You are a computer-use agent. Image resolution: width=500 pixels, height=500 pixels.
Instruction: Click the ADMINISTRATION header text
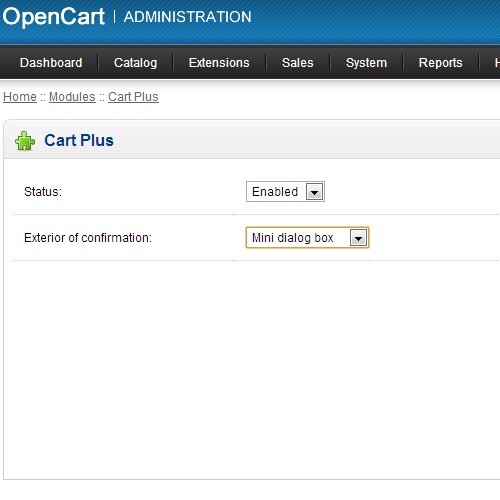[x=188, y=17]
